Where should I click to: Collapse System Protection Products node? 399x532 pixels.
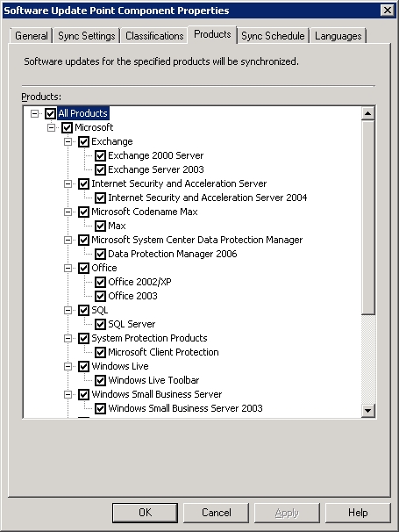coord(68,338)
